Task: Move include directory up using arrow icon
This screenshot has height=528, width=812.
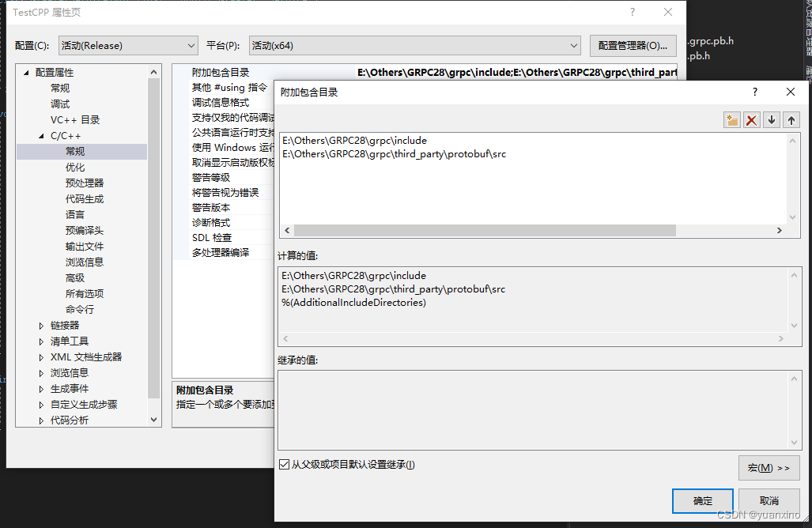Action: pos(790,119)
